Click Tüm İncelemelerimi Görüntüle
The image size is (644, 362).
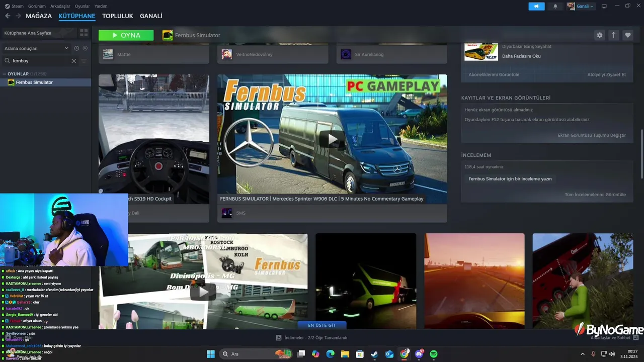point(595,195)
